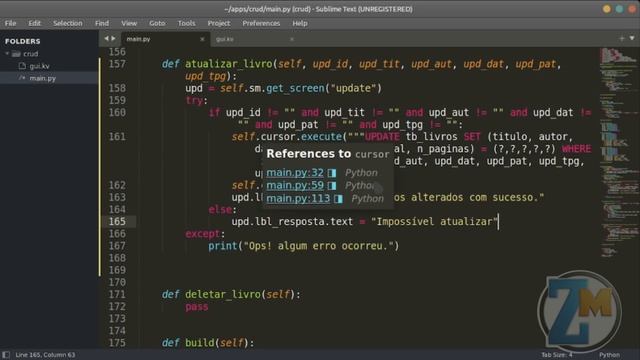Maximize the Sublime Text window
This screenshot has height=360, width=640.
point(620,9)
